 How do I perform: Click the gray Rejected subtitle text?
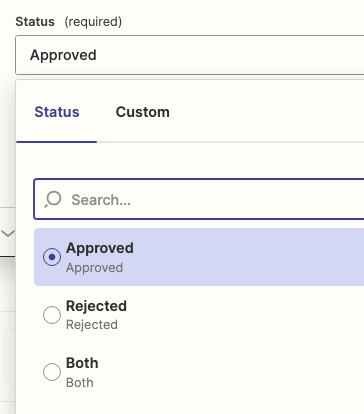92,325
